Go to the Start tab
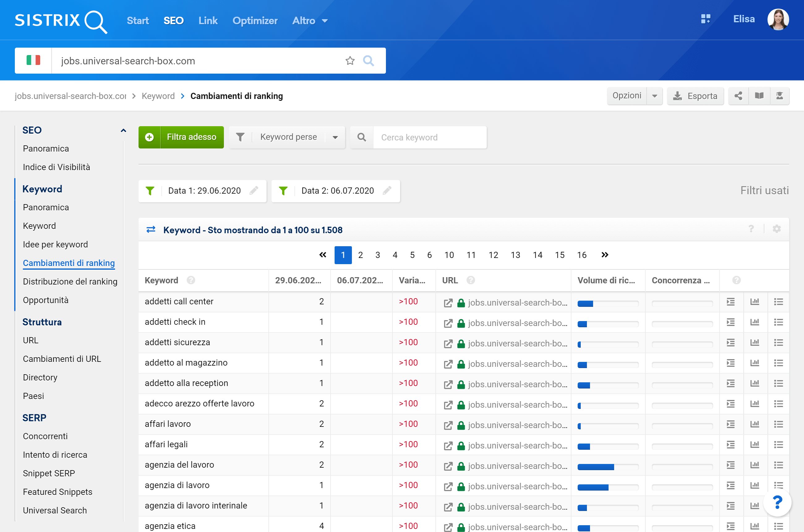804x532 pixels. pos(138,21)
